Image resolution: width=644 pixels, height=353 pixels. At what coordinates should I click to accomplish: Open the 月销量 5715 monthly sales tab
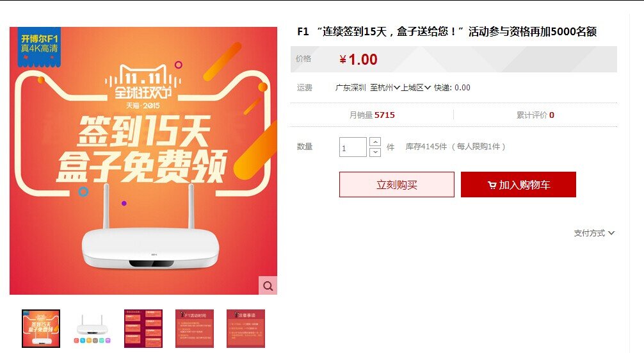[x=372, y=115]
